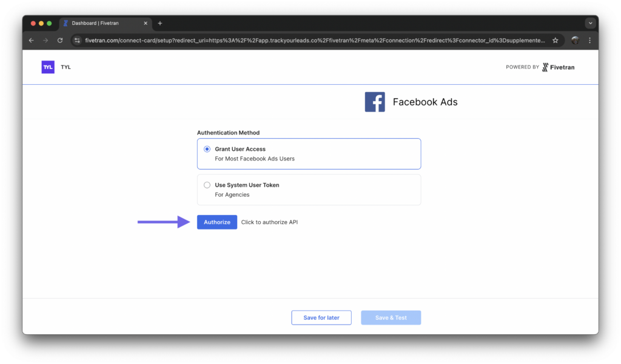Image resolution: width=621 pixels, height=364 pixels.
Task: Click the Facebook Ads logo icon
Action: point(375,102)
